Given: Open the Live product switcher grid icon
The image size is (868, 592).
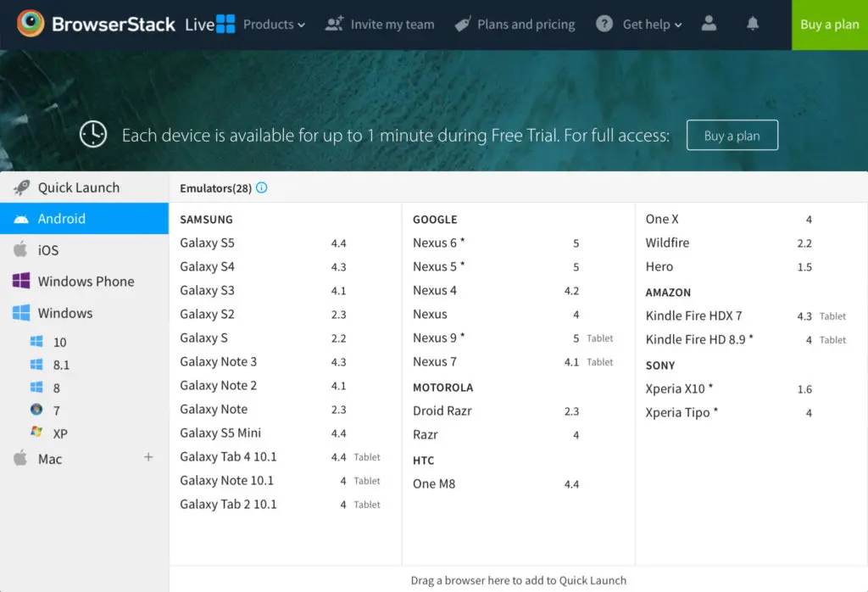Looking at the screenshot, I should tap(225, 24).
